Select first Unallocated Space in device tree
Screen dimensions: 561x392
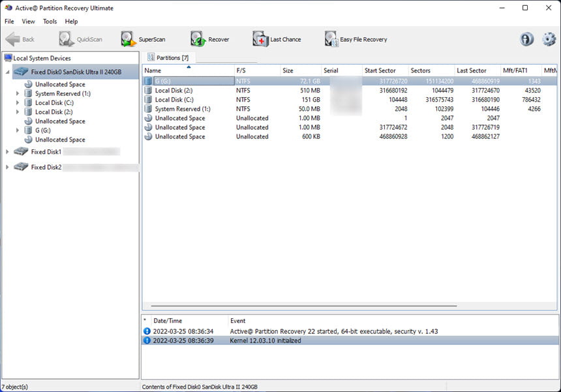60,84
